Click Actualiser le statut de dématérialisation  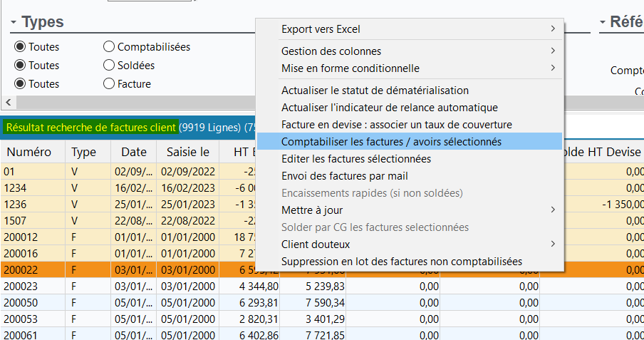375,91
